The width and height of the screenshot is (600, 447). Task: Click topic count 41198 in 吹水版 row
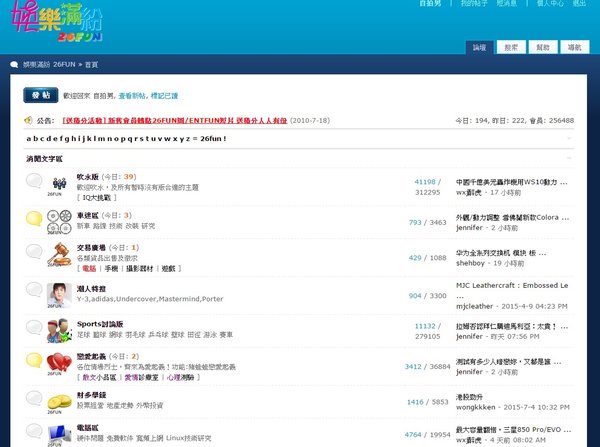pos(425,182)
